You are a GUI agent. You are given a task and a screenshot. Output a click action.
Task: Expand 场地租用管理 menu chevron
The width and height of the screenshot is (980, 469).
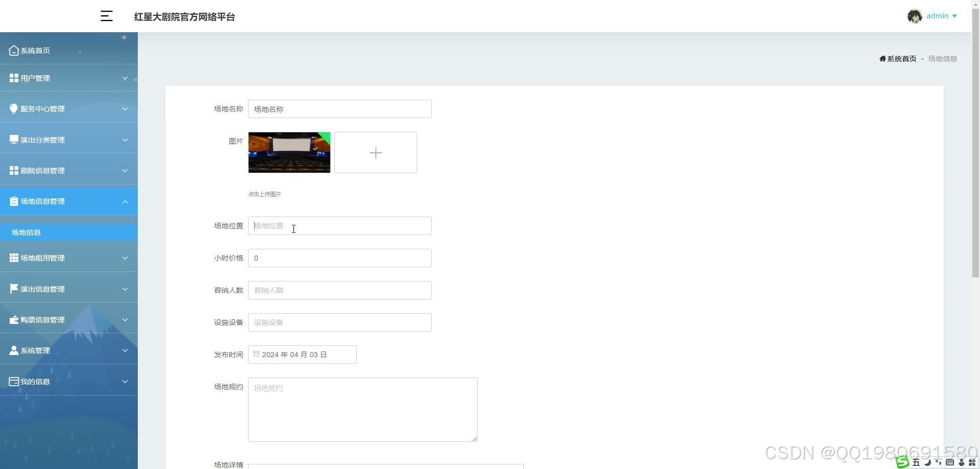(x=125, y=258)
